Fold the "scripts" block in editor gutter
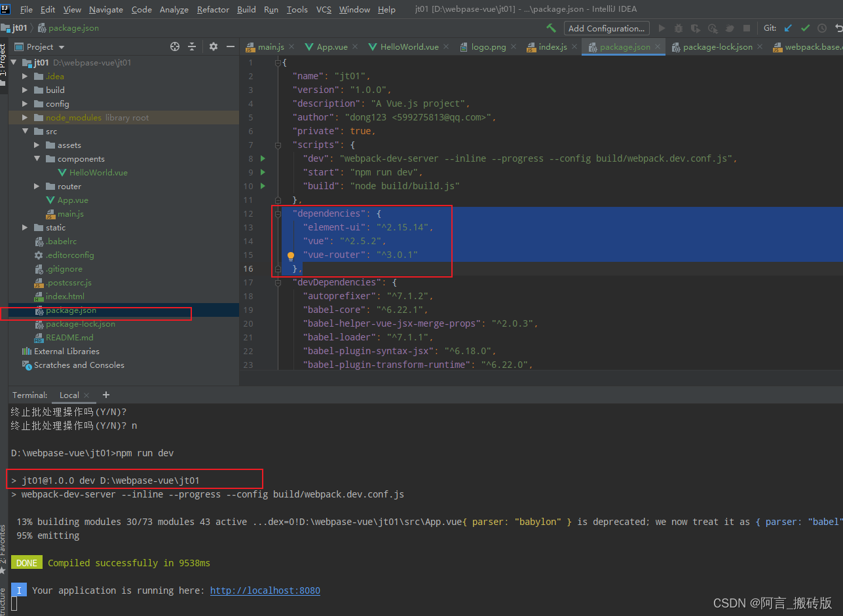 278,145
